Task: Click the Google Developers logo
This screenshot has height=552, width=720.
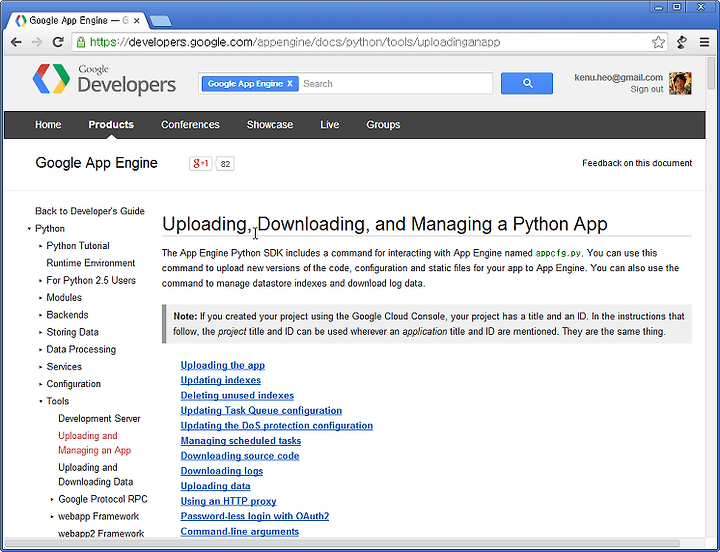Action: [104, 79]
